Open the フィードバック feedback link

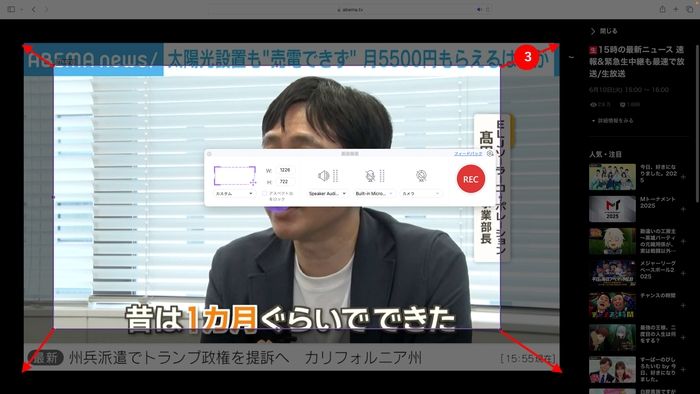click(x=468, y=153)
